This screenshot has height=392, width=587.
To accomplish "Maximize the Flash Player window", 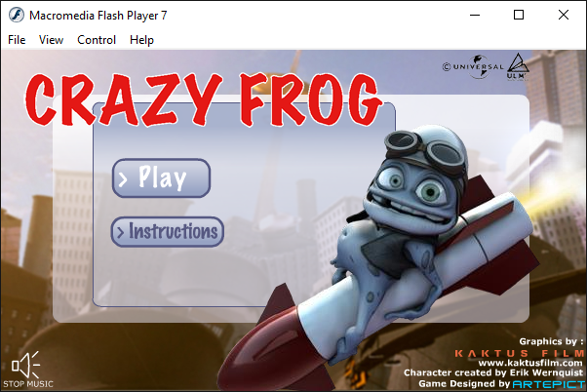I will click(519, 15).
